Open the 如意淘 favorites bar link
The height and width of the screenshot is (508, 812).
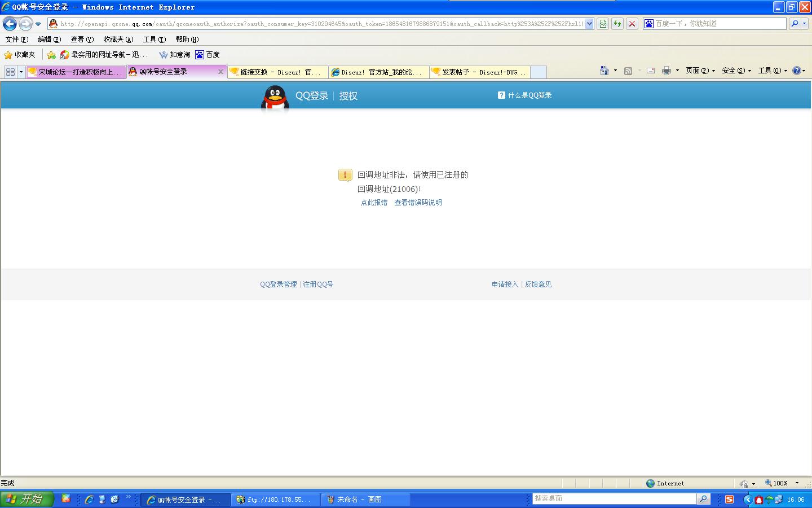(175, 55)
